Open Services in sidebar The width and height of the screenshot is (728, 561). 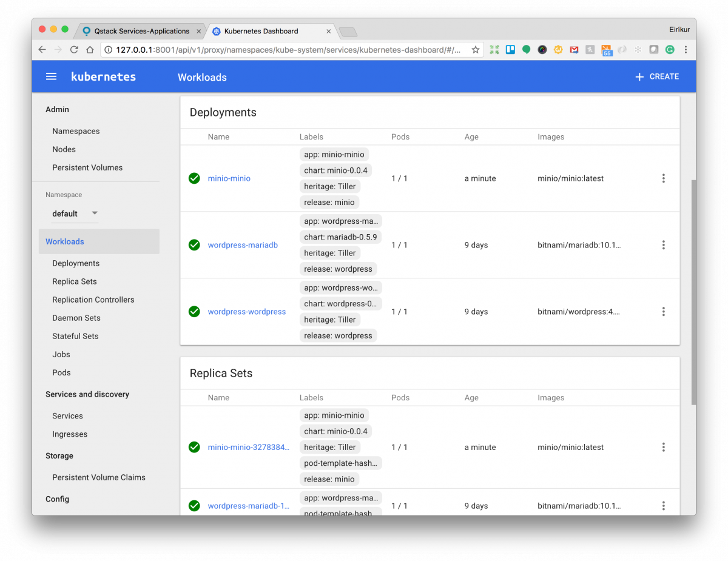[x=67, y=416]
